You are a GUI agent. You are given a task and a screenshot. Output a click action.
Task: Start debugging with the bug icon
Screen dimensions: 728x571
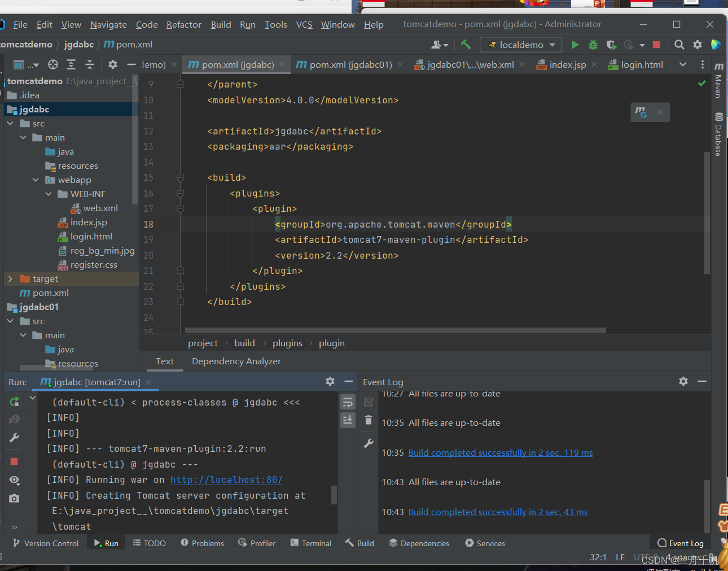click(x=593, y=45)
